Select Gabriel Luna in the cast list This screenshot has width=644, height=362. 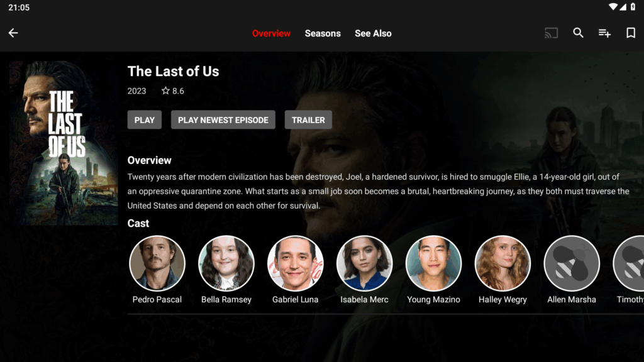click(296, 263)
